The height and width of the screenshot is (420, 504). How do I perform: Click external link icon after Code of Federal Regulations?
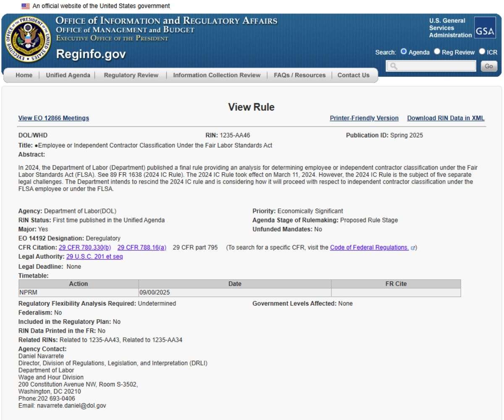coord(412,247)
